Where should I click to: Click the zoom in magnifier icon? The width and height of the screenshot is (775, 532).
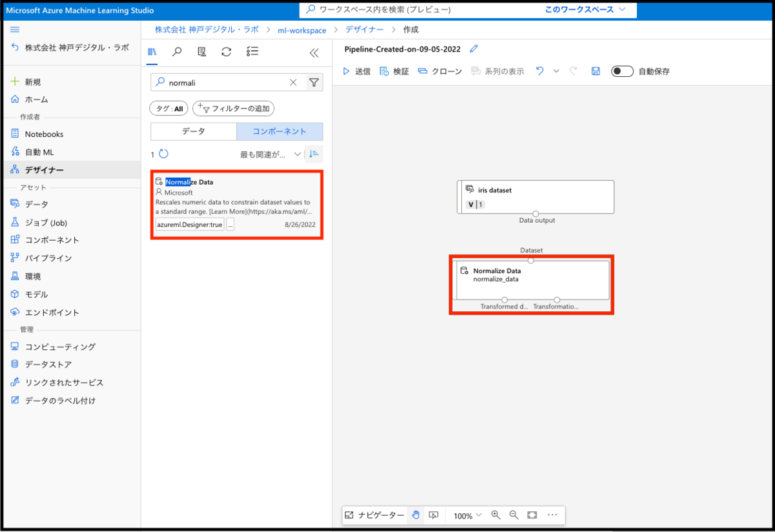pyautogui.click(x=496, y=515)
